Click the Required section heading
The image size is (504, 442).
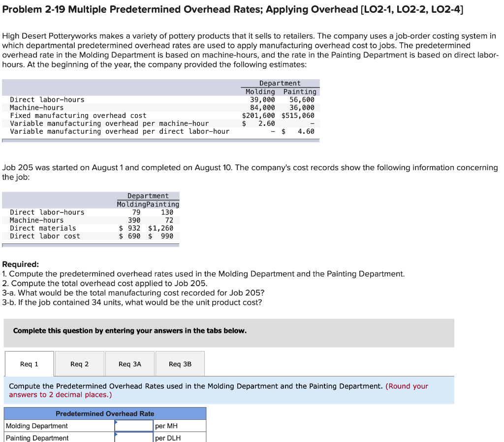click(x=18, y=264)
